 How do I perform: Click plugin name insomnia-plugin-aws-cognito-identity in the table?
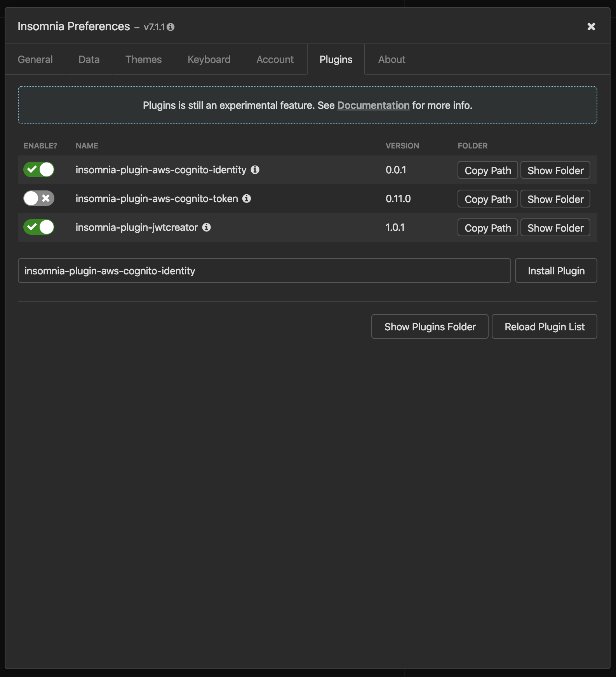(161, 170)
